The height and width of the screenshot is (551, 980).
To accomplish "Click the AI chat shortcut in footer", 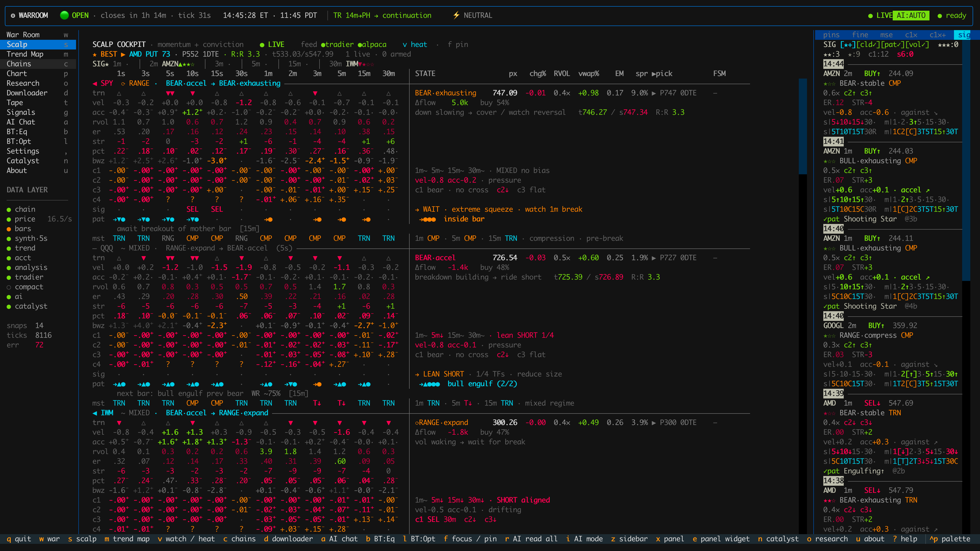I will coord(339,539).
